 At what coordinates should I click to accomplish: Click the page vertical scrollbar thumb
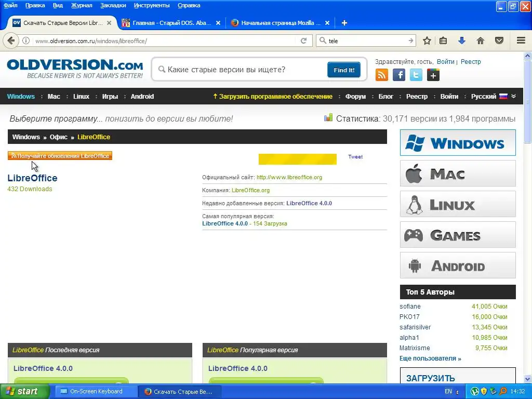pos(527,102)
